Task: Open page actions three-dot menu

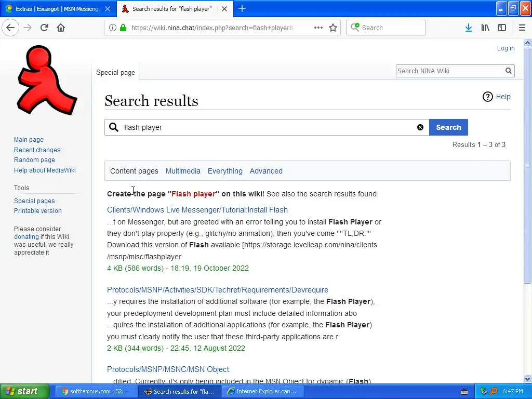Action: pyautogui.click(x=318, y=28)
